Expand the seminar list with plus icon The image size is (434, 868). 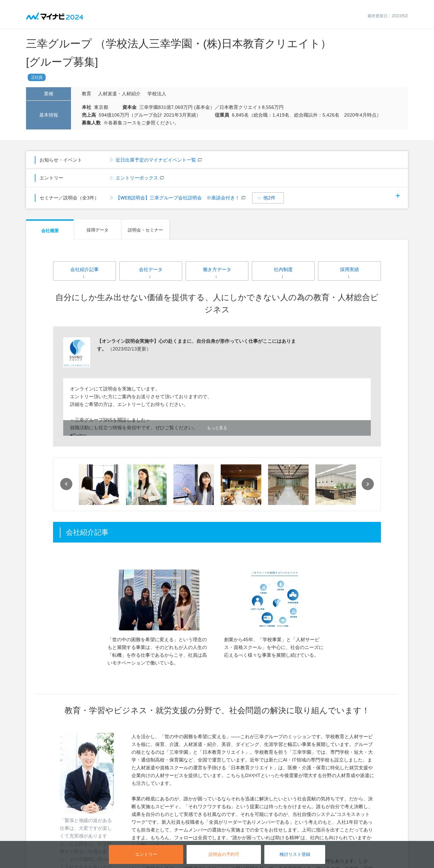[398, 196]
